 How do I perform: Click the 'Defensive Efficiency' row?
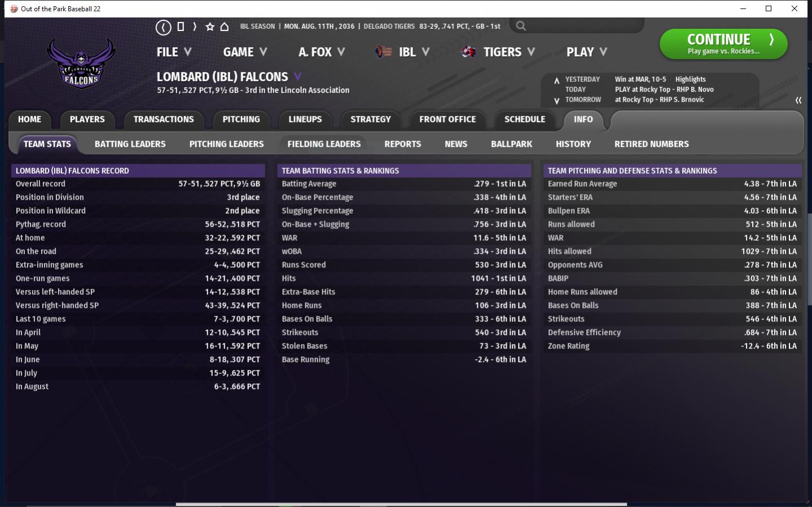(x=672, y=333)
